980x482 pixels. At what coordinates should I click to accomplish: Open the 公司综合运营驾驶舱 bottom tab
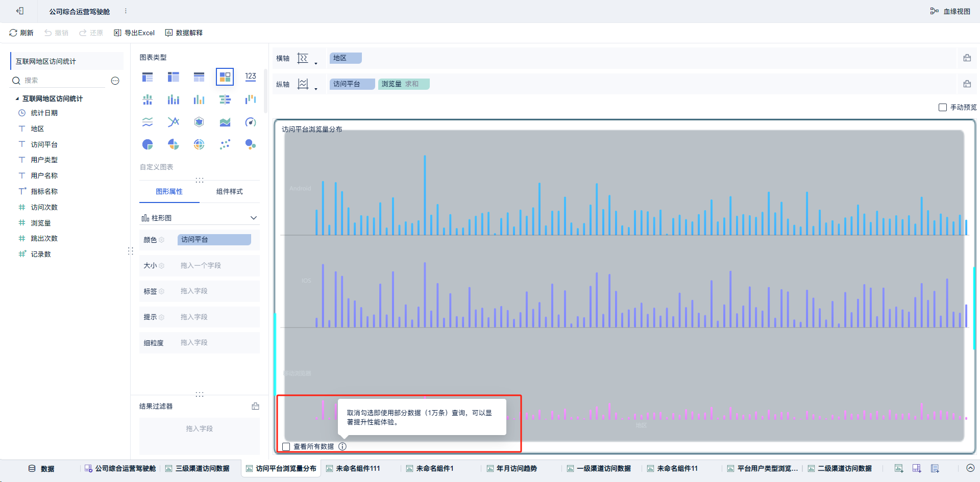(120, 468)
